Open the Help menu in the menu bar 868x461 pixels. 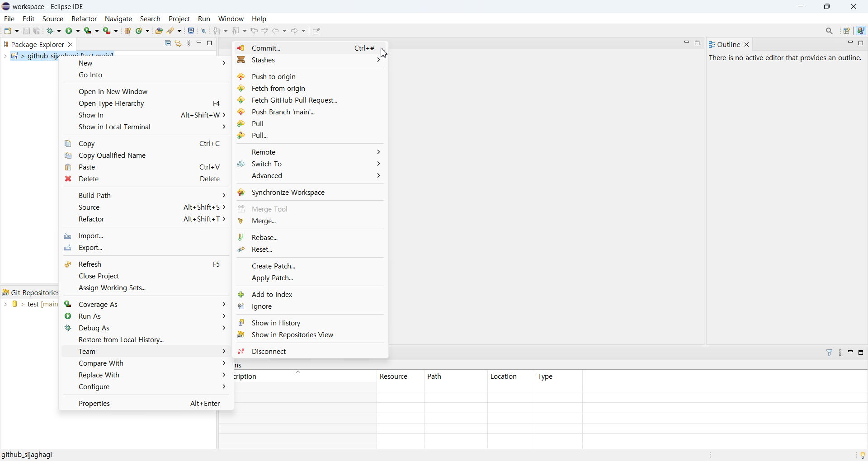(259, 19)
